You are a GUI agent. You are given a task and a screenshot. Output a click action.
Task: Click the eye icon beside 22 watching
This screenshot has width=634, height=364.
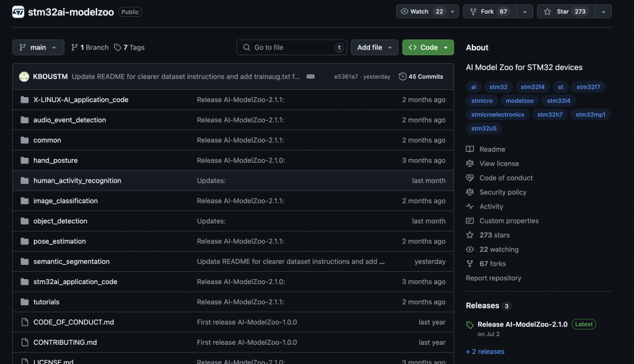click(470, 249)
